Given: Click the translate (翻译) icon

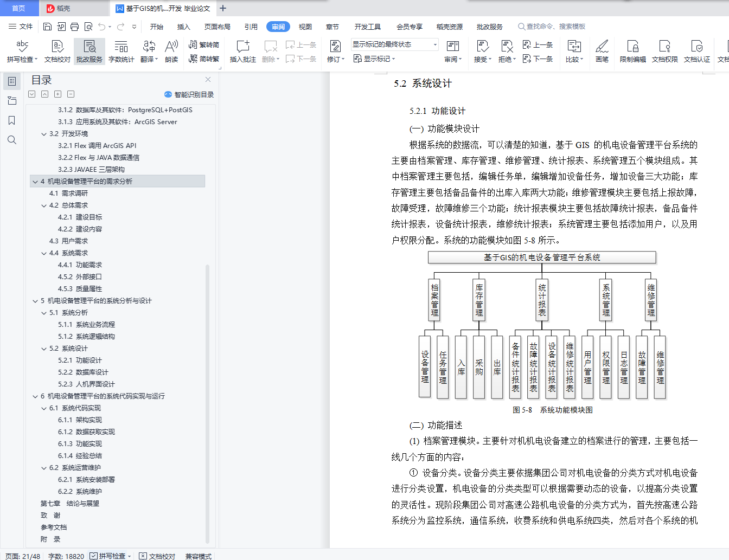Looking at the screenshot, I should point(149,46).
